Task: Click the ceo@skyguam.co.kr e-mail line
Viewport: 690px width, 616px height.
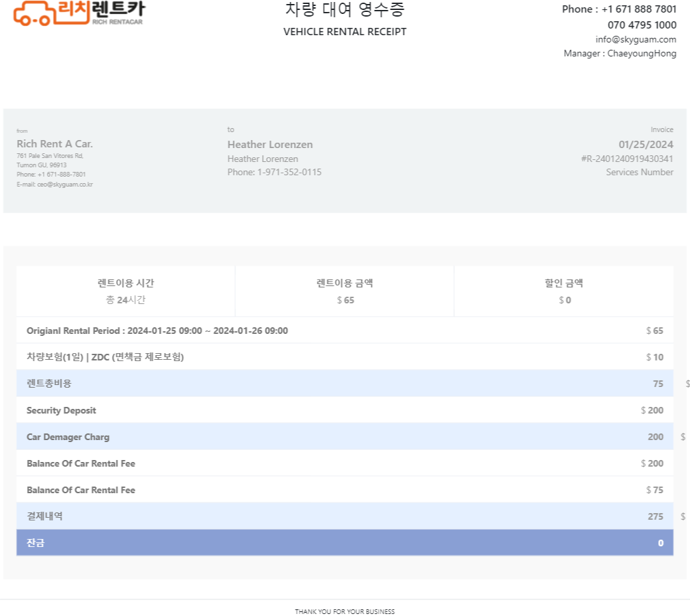Action: (x=54, y=184)
